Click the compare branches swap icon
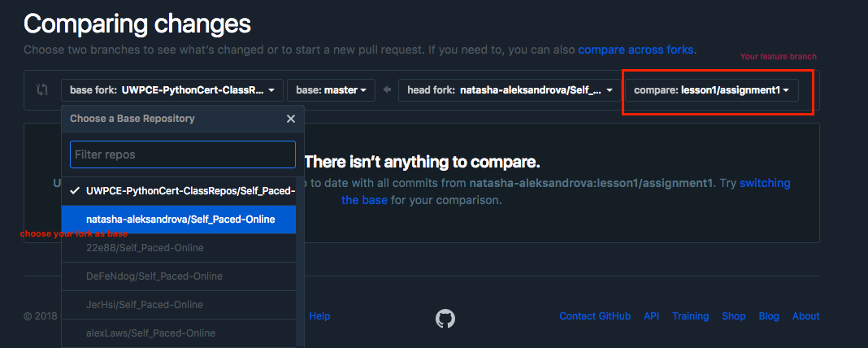This screenshot has height=348, width=868. coord(42,89)
